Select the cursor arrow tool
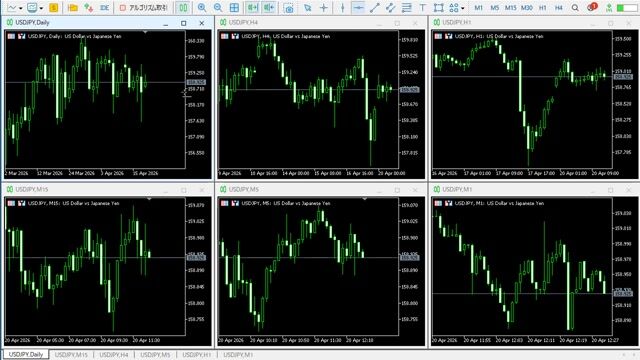Viewport: 640px width, 360px height. (x=307, y=7)
